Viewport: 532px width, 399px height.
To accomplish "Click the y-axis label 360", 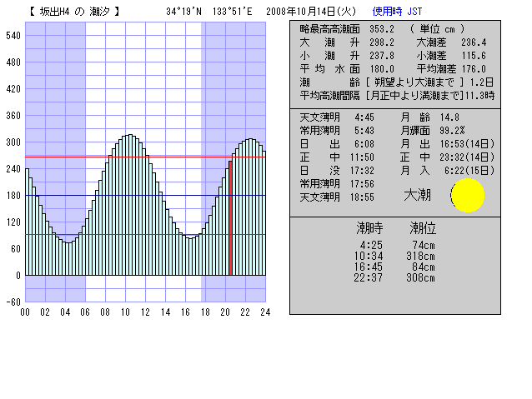I will click(13, 116).
